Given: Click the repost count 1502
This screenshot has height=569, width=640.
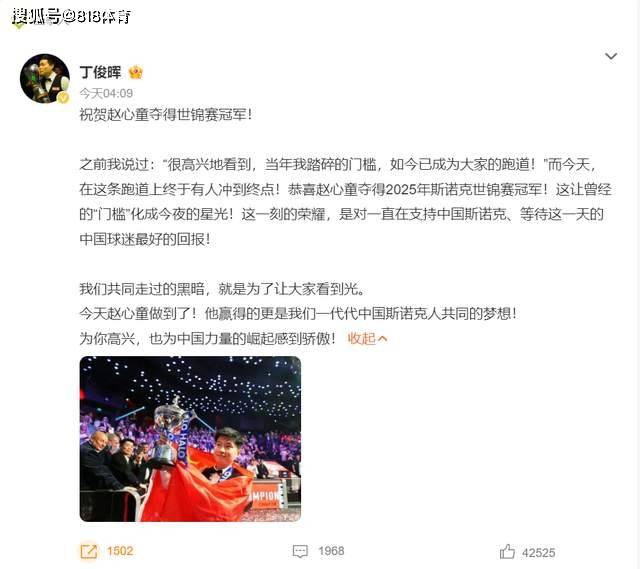Looking at the screenshot, I should click(x=120, y=551).
